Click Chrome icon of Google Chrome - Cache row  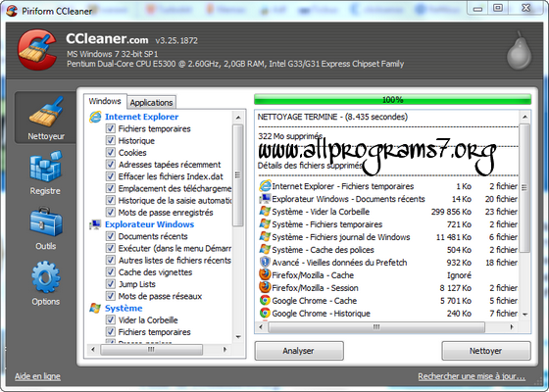point(265,300)
